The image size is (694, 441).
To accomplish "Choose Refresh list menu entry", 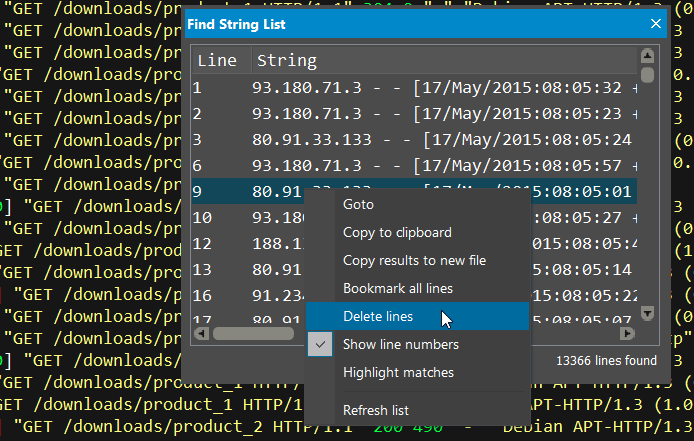I will [x=417, y=410].
